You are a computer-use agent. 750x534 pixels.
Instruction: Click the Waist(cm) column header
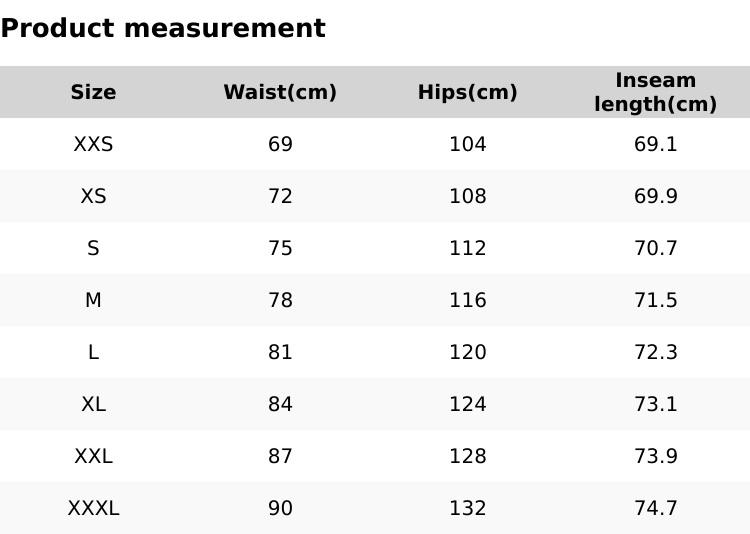[280, 93]
